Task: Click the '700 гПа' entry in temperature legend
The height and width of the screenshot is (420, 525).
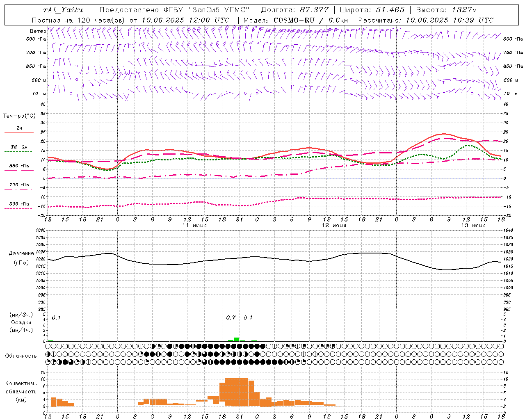Action: [x=19, y=185]
